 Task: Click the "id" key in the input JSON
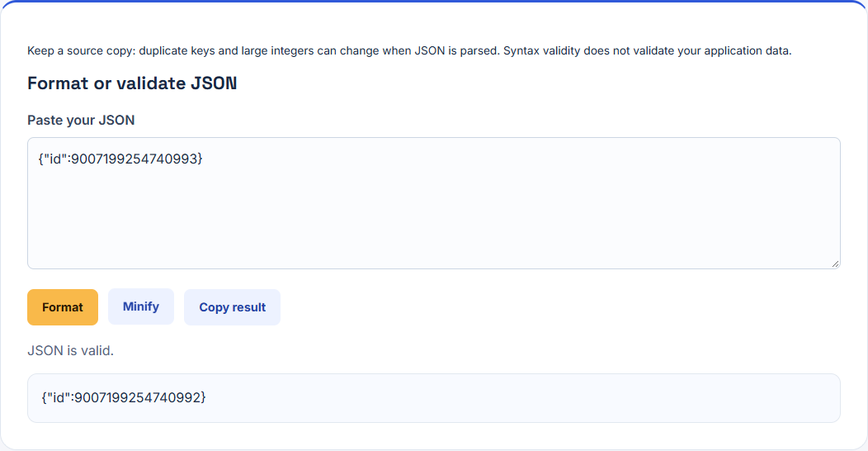pos(54,159)
